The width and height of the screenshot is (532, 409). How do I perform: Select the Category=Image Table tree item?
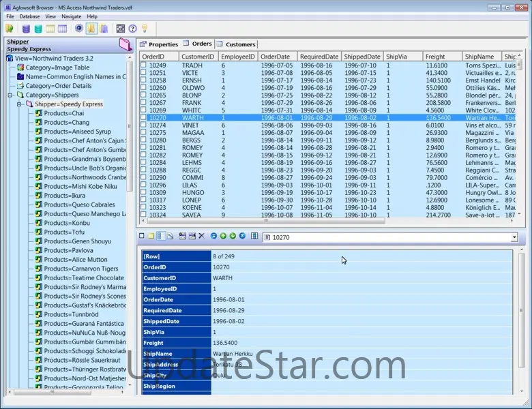coord(57,67)
